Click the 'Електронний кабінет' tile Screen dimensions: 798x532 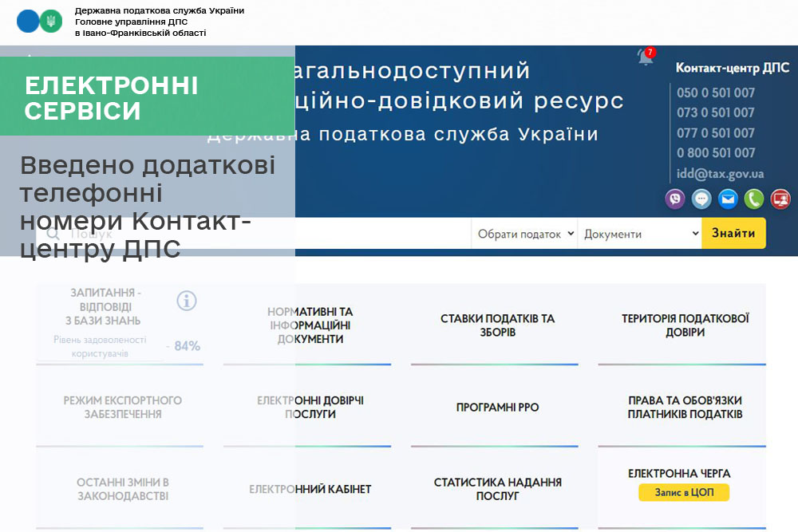pos(310,489)
